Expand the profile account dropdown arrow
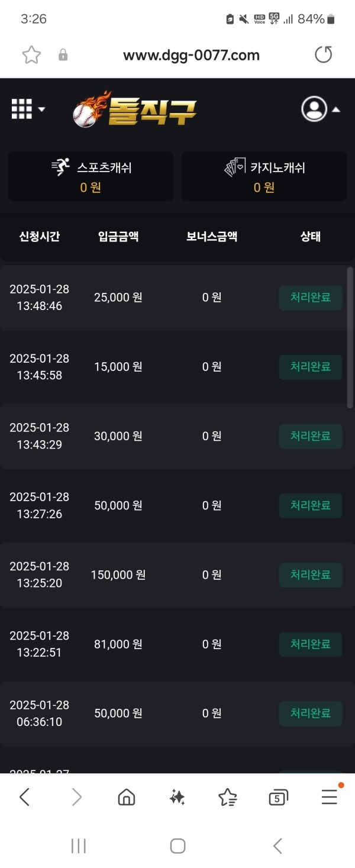355x868 pixels. tap(336, 111)
